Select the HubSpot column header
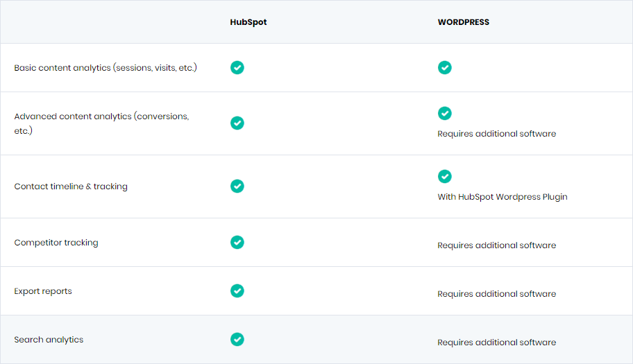633x364 pixels. [248, 22]
